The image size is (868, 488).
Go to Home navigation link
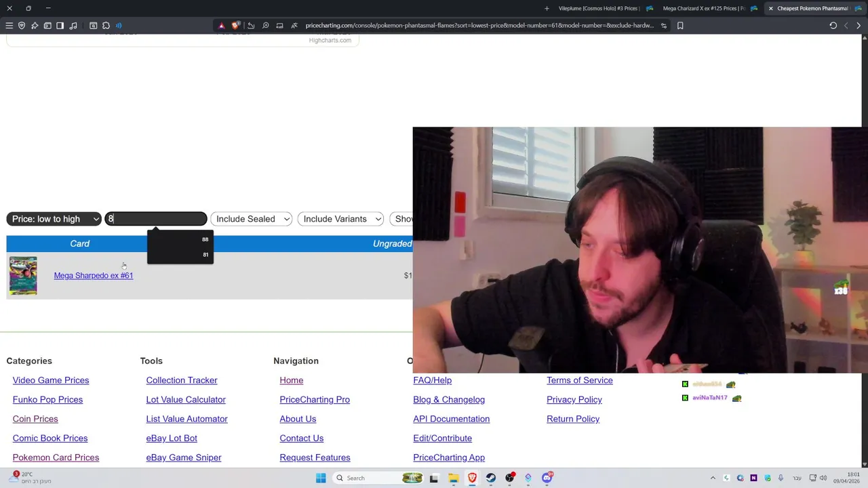tap(292, 380)
